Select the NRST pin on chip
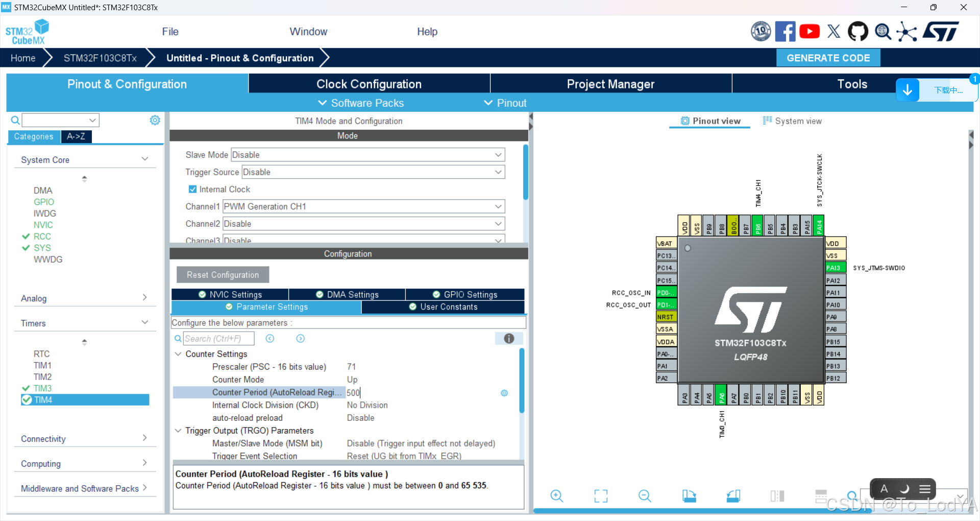 click(666, 317)
